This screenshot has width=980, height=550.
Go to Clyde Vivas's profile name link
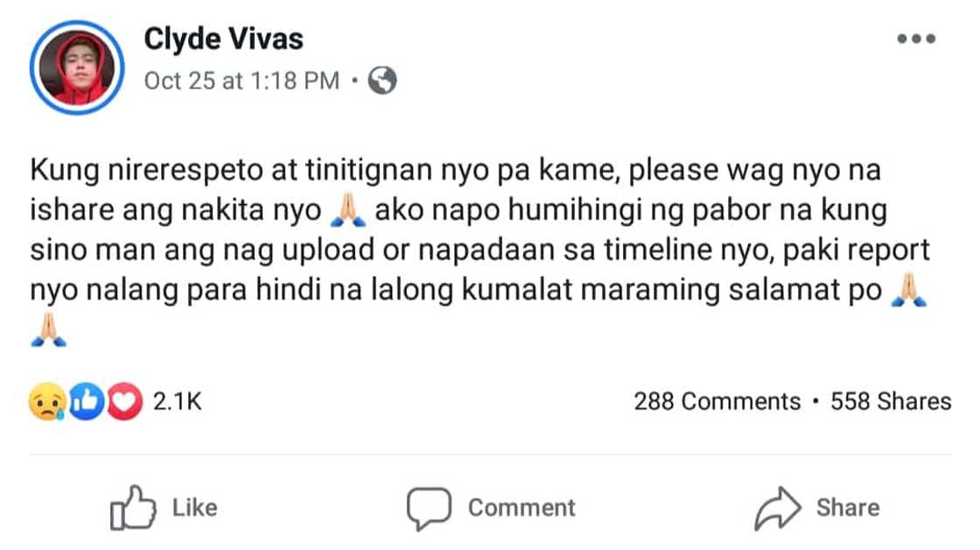pyautogui.click(x=223, y=39)
